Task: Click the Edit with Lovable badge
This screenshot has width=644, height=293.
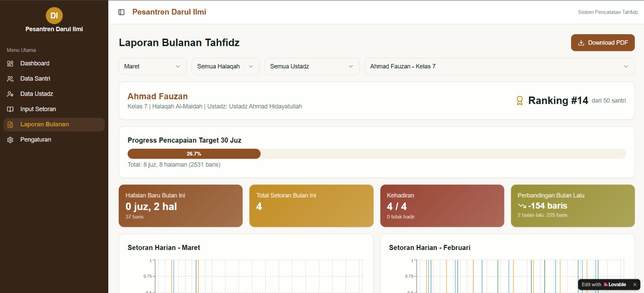Action: point(604,285)
